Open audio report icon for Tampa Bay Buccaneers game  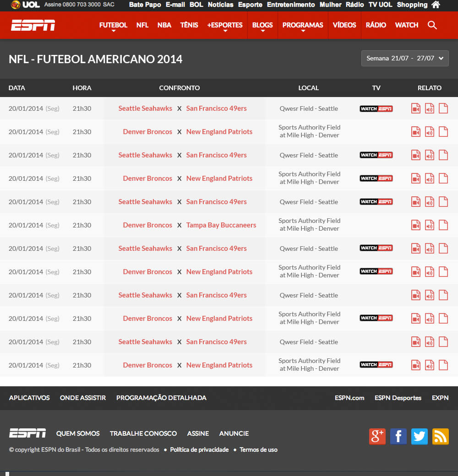430,225
